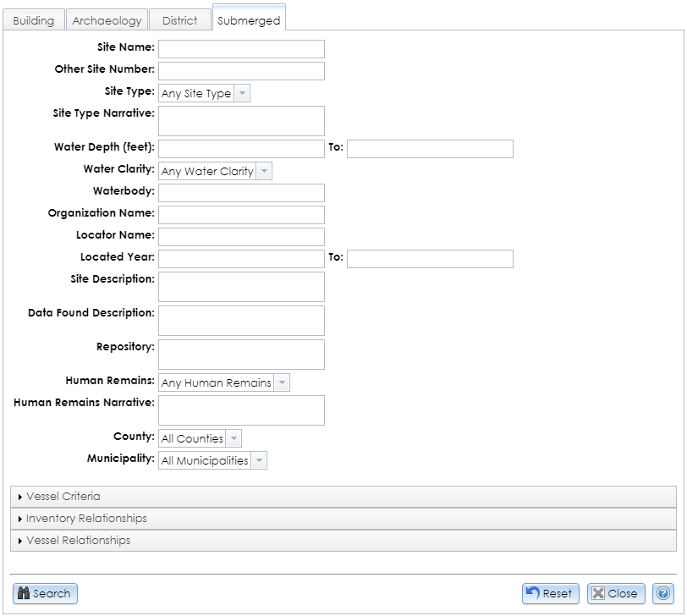
Task: Click the Search button
Action: click(47, 593)
